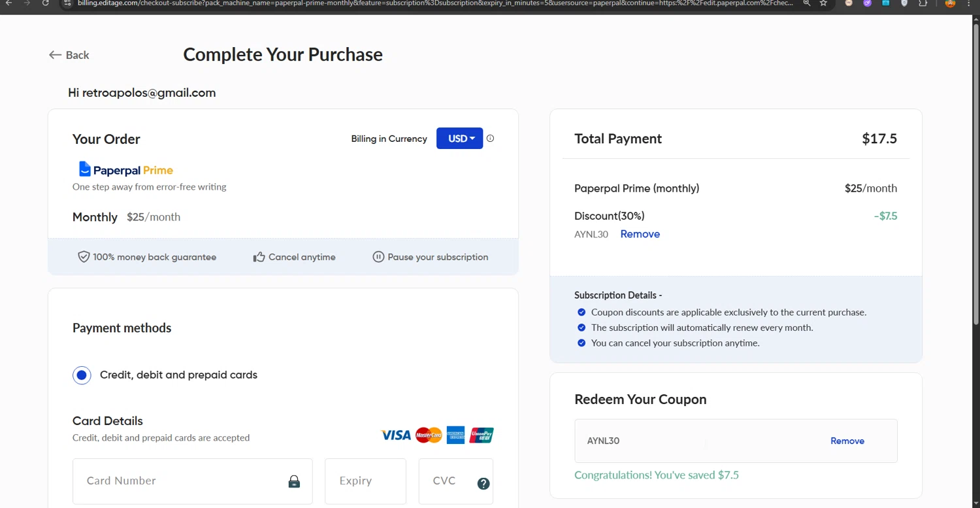Click the Cancel anytime text
This screenshot has width=980, height=508.
coord(302,257)
